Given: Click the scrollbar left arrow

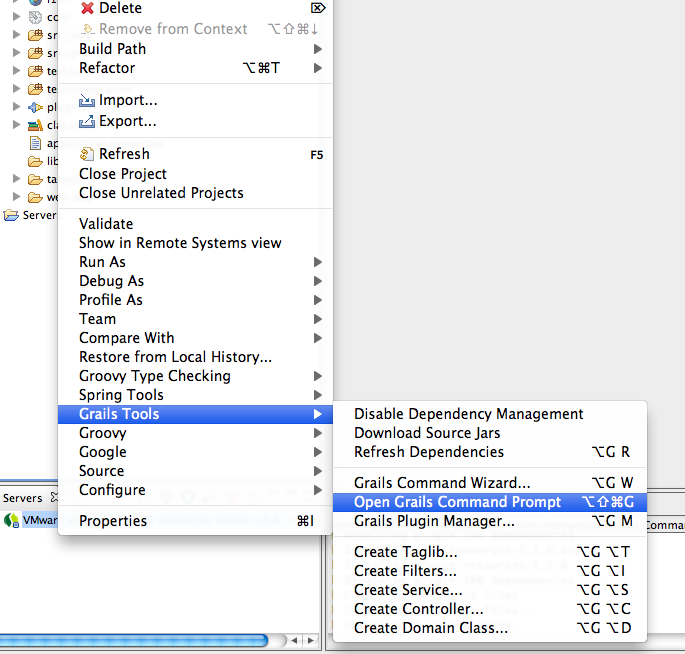Looking at the screenshot, I should tap(294, 641).
